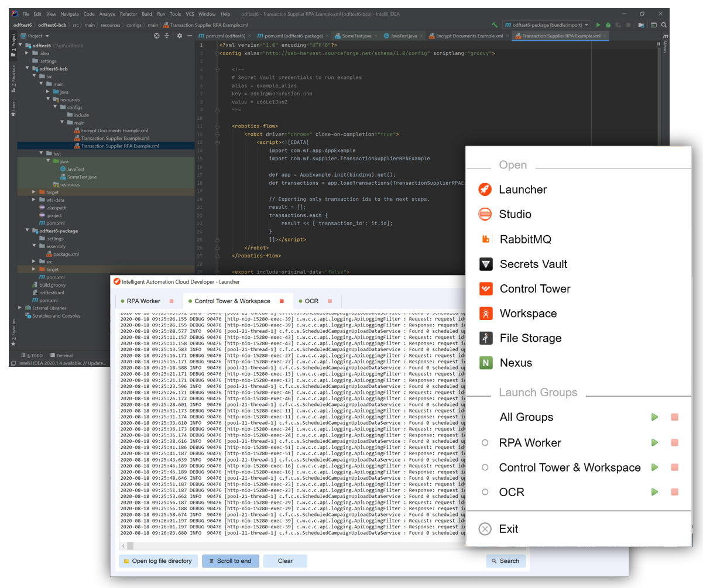Stop OCR group in tray menu
This screenshot has width=703, height=588.
(674, 492)
